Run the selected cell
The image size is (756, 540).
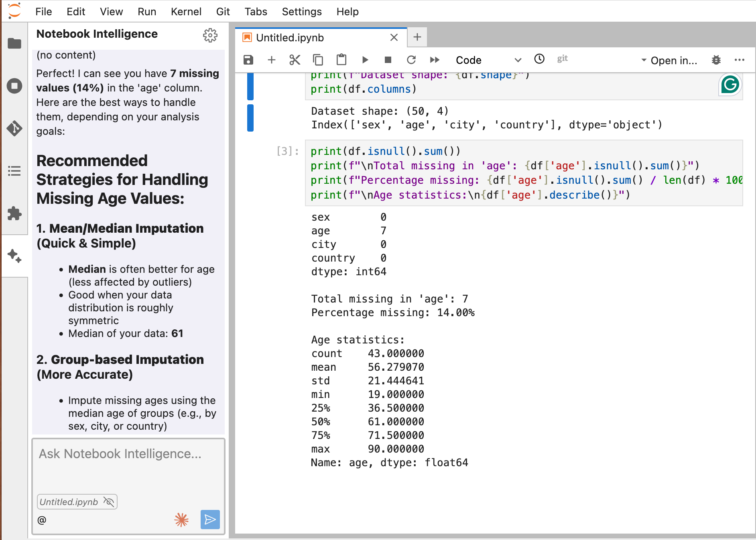(x=365, y=60)
